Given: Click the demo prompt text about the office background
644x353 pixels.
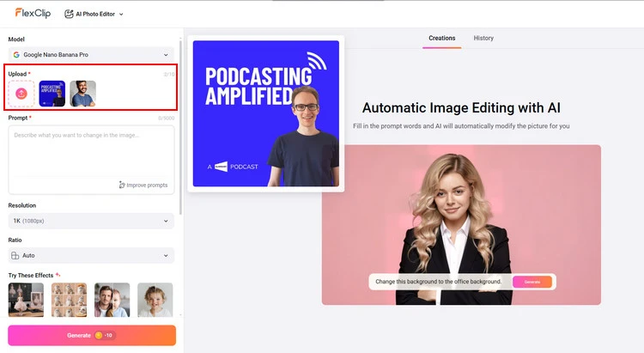Looking at the screenshot, I should click(439, 282).
